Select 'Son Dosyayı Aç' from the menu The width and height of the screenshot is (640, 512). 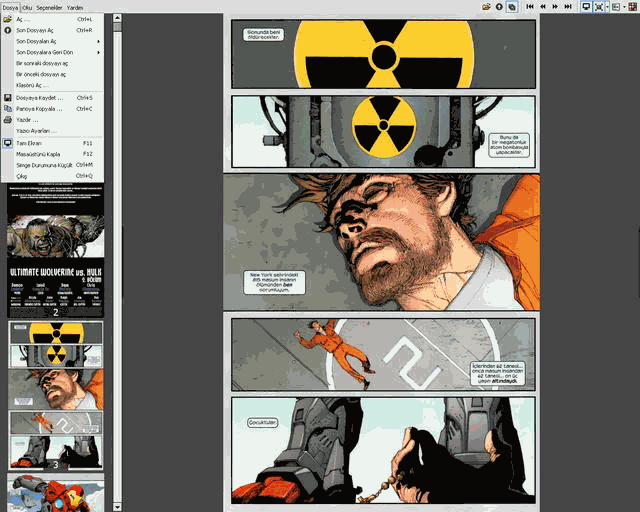(x=53, y=30)
